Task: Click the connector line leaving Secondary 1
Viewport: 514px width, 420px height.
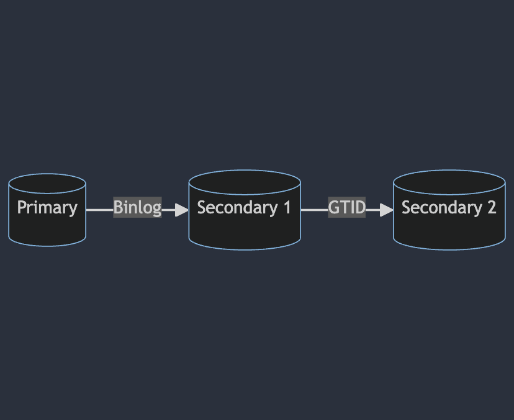Action: 314,210
